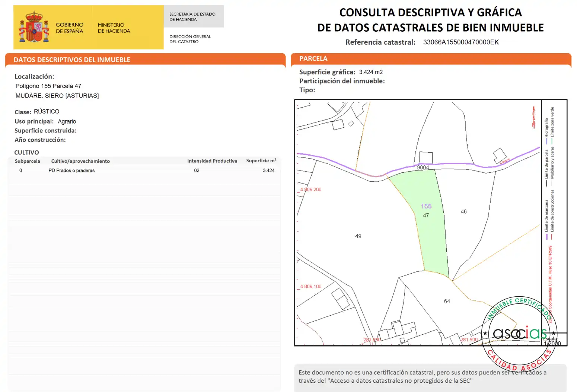
Task: Click the '155' polygon label on map
Action: tap(426, 206)
